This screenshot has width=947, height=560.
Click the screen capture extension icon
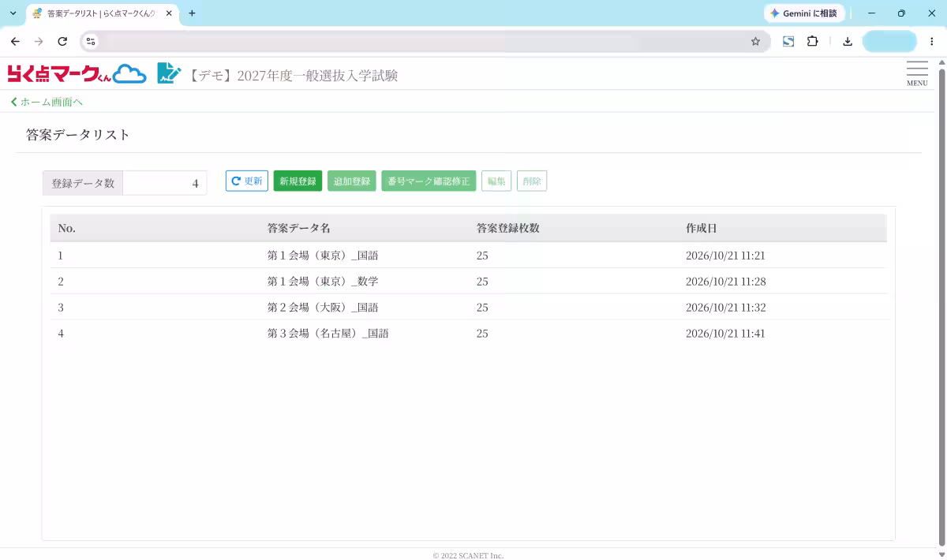tap(788, 42)
